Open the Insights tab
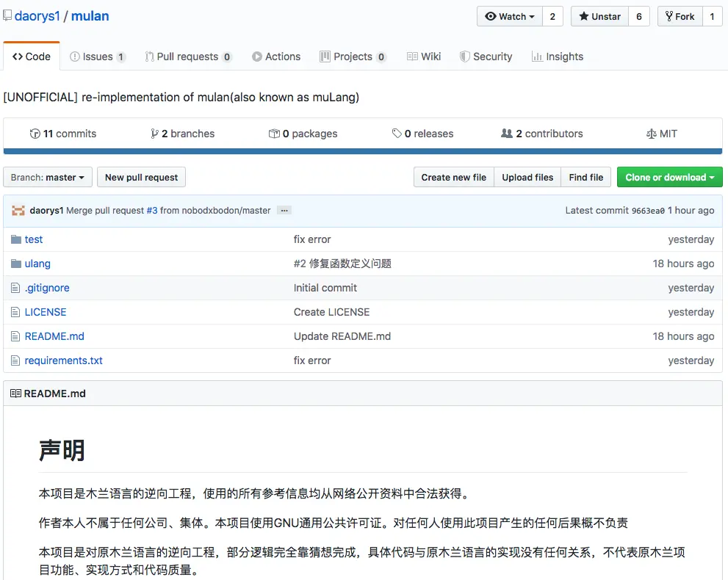Viewport: 728px width, 580px height. coord(557,57)
